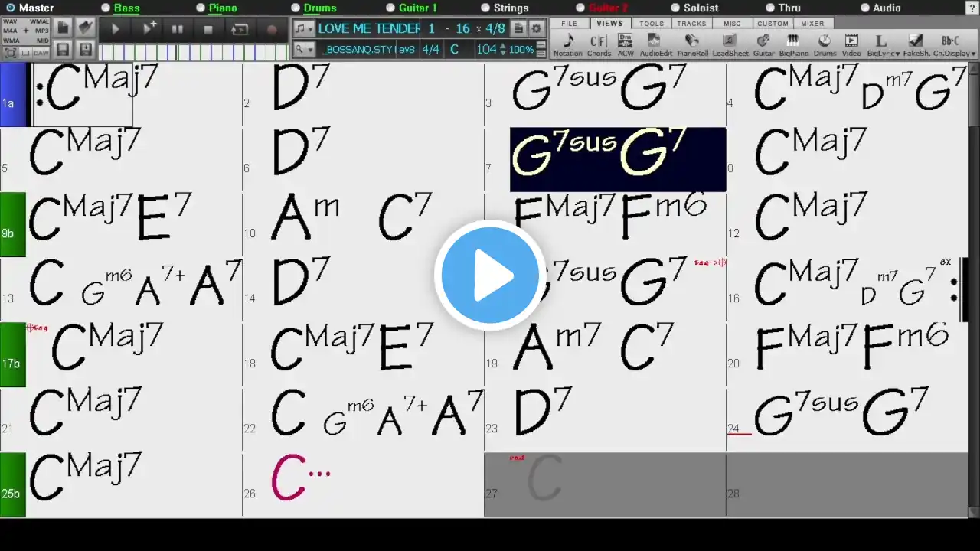This screenshot has height=551, width=980.
Task: Click the LOVE ME TENDER song title
Action: (369, 28)
